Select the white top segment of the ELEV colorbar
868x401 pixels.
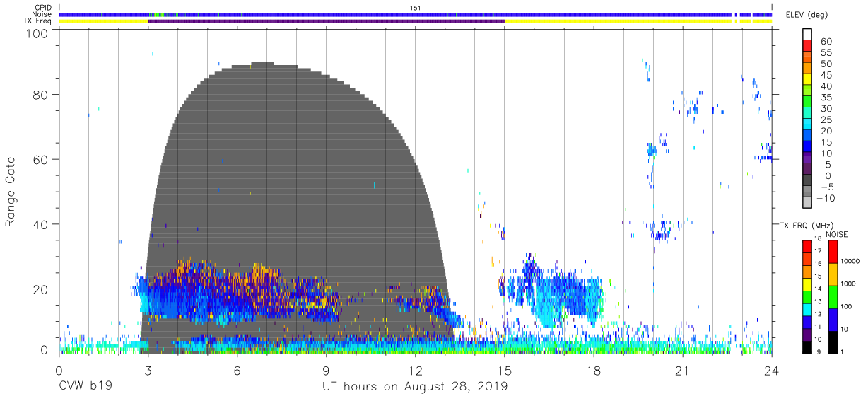807,35
